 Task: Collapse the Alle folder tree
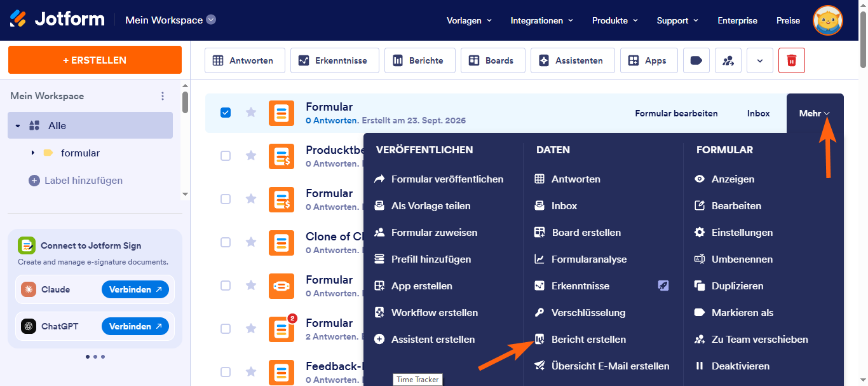pos(18,126)
